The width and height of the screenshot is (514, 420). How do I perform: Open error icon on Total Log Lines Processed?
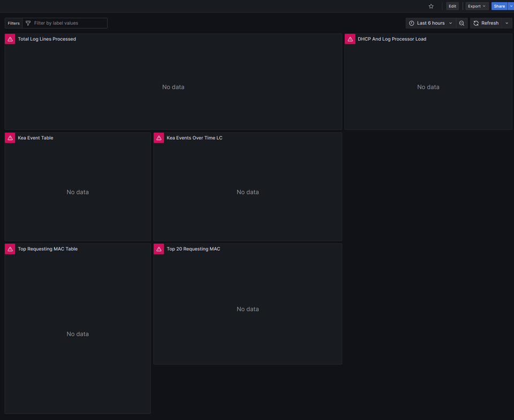[x=10, y=39]
